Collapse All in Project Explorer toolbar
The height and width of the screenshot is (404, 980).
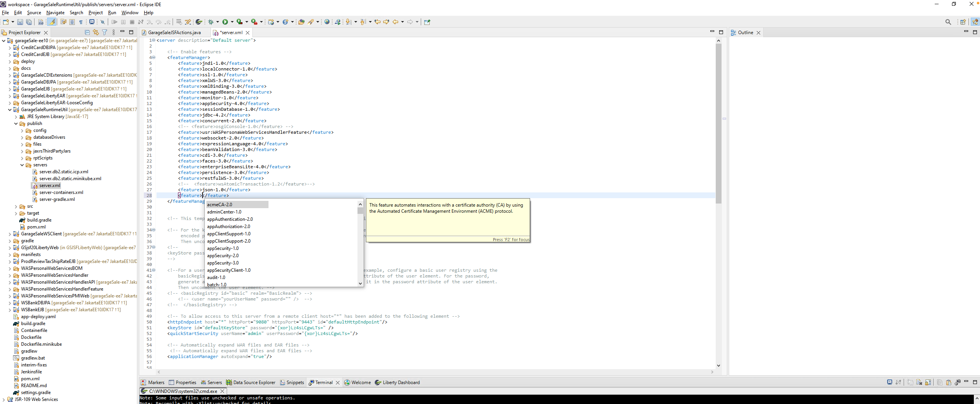87,32
